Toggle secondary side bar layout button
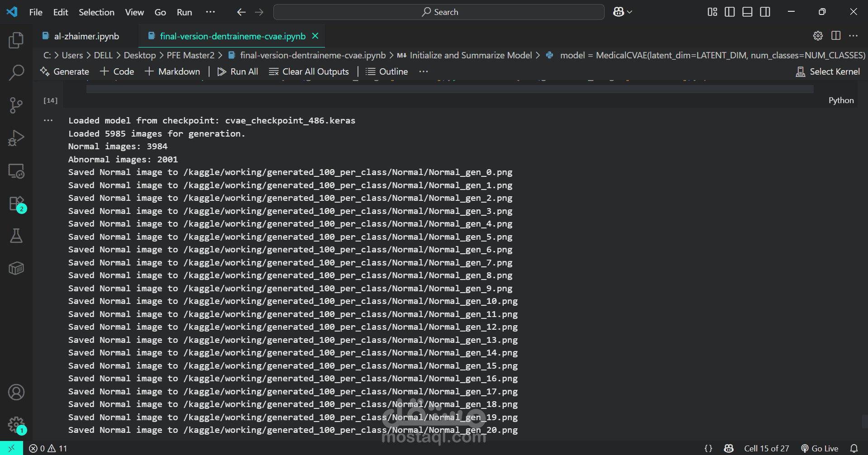 765,12
